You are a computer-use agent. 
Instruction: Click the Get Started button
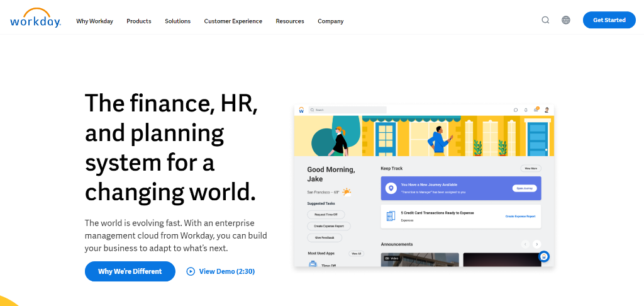609,20
